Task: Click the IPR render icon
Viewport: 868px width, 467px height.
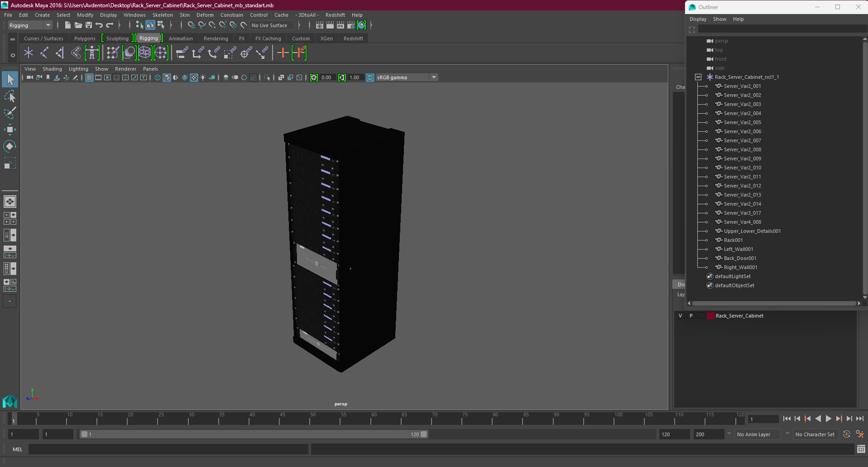Action: point(340,25)
